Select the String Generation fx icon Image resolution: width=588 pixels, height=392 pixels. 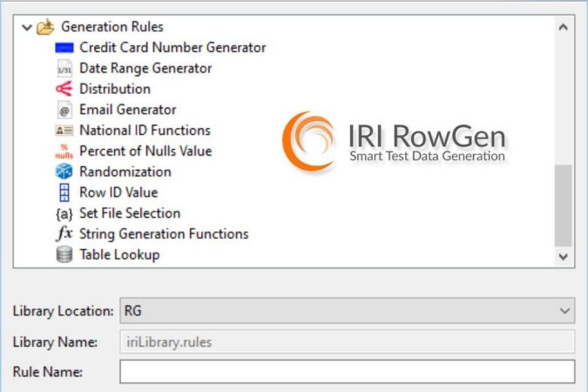pos(64,233)
